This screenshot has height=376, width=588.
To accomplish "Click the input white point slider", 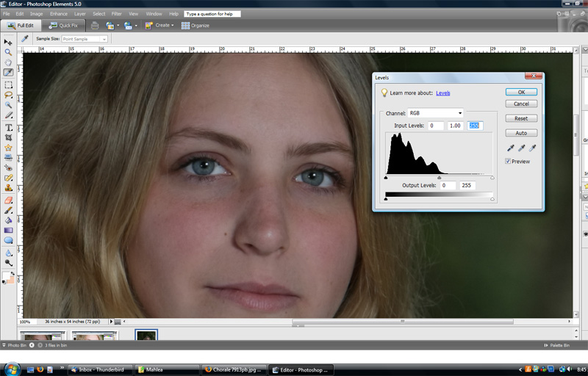I will (492, 178).
